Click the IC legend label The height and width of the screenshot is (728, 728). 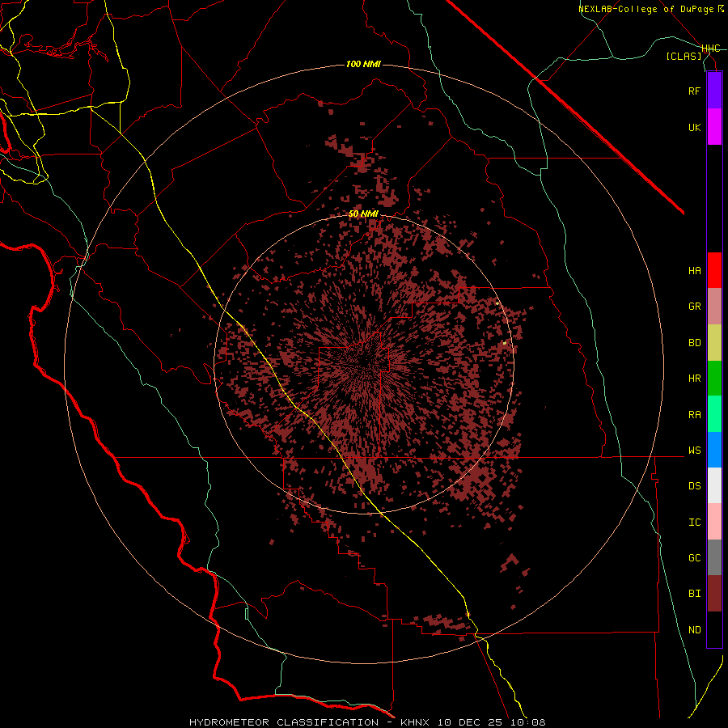coord(695,522)
